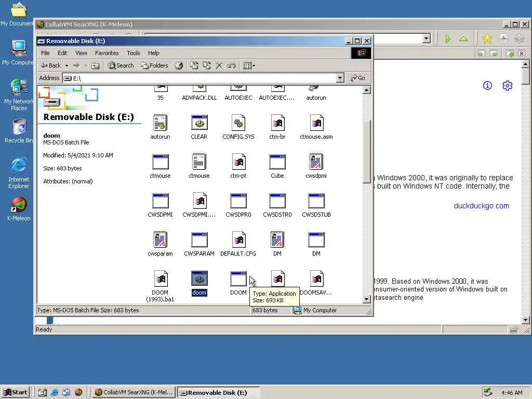Screen dimensions: 532x399
Task: Click the Show Desktop quick launch icon
Action: pyautogui.click(x=42, y=392)
